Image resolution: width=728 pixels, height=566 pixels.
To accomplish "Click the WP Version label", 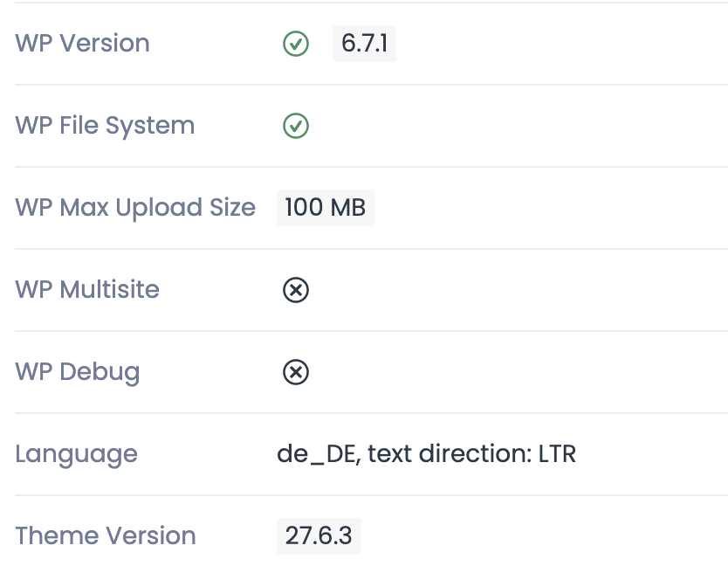I will pos(82,43).
